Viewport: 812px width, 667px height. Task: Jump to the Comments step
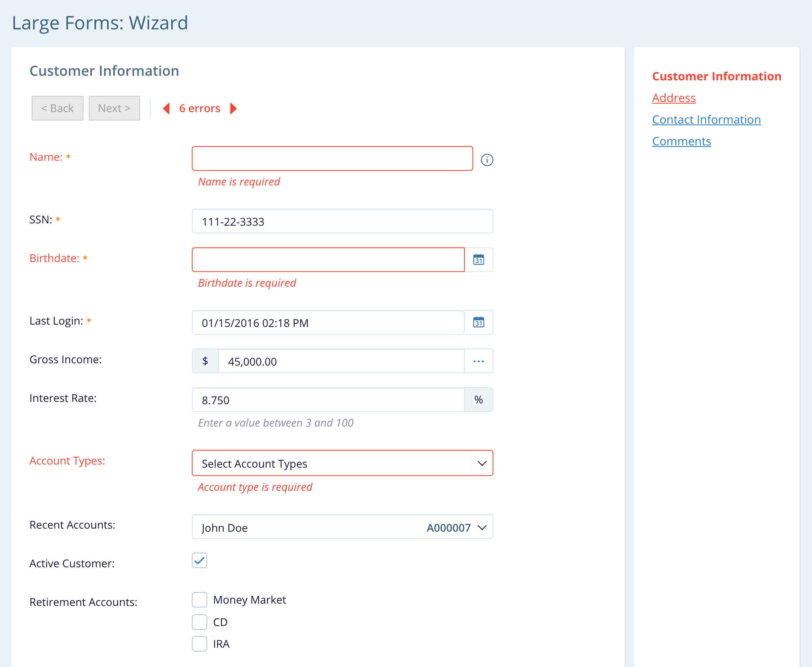click(681, 141)
